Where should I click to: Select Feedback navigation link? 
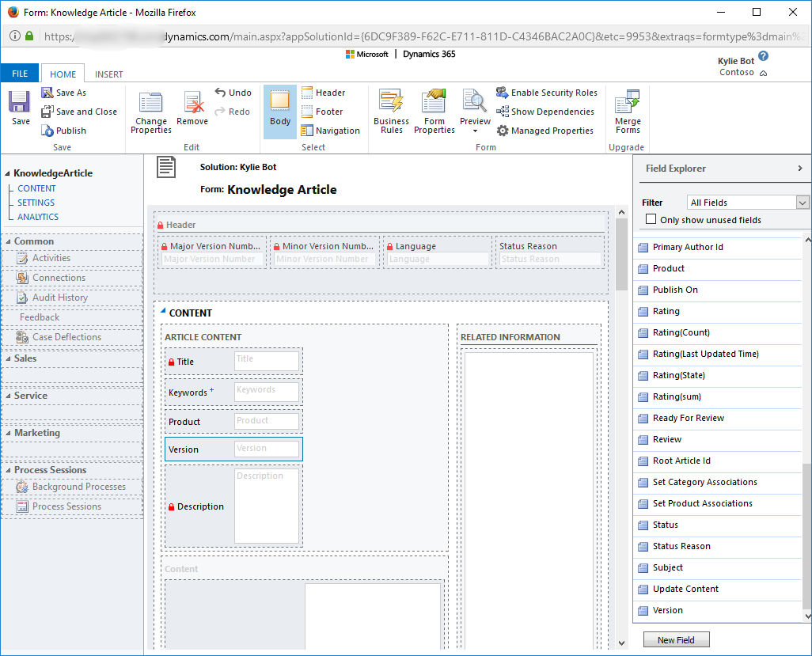coord(40,317)
